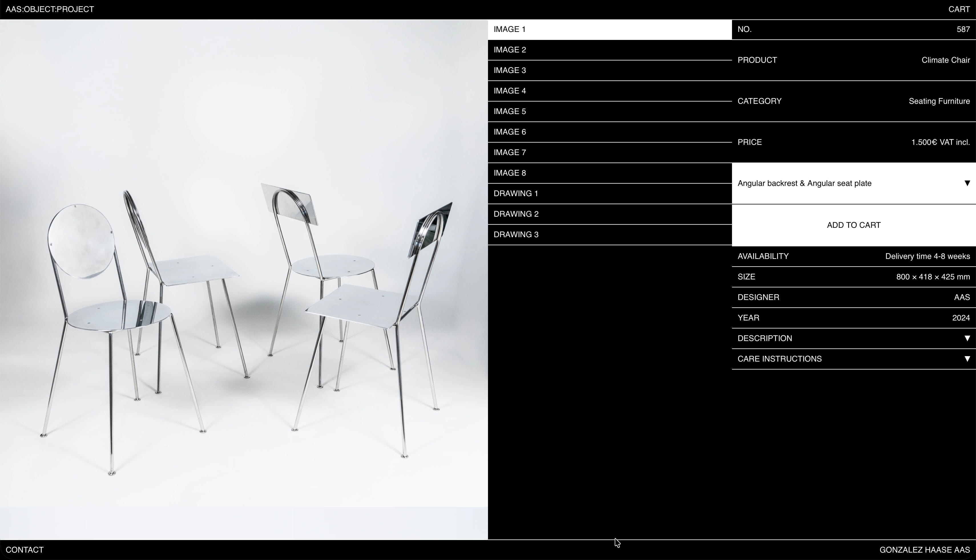The height and width of the screenshot is (560, 976).
Task: Switch to IMAGE 3 view
Action: click(x=510, y=70)
